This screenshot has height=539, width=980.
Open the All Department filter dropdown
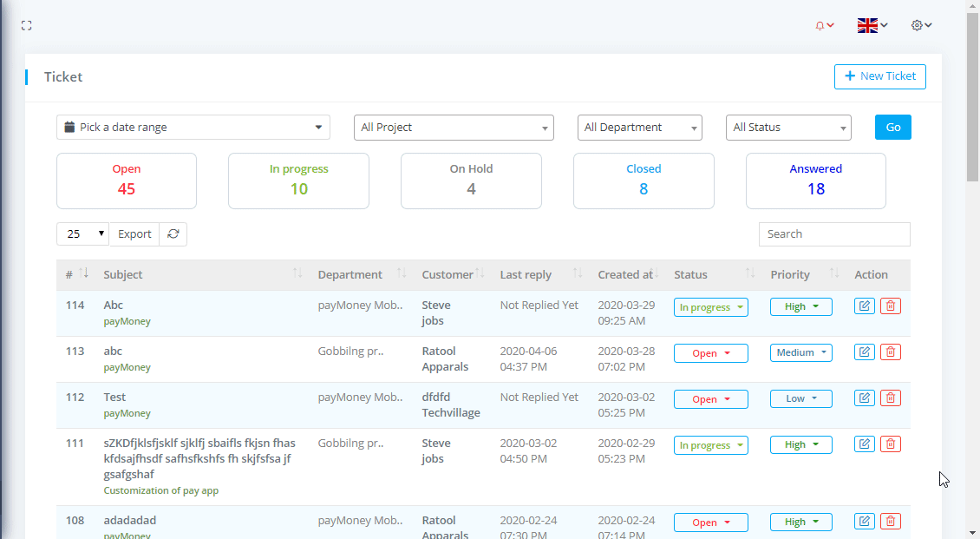coord(639,128)
